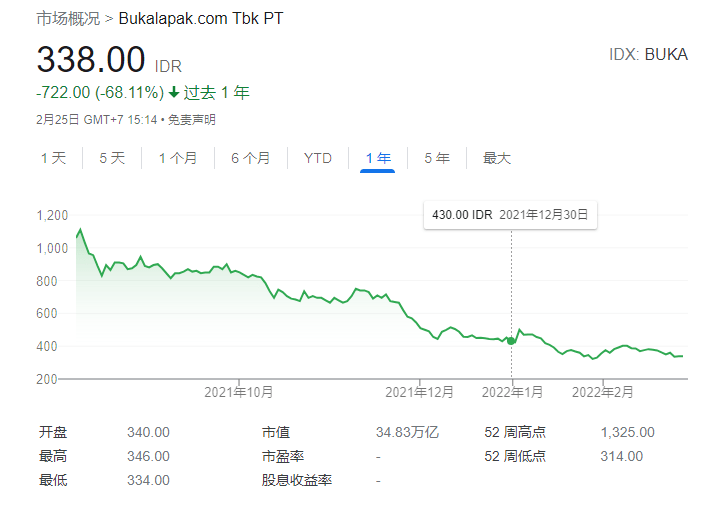Image resolution: width=720 pixels, height=506 pixels.
Task: Open the 市场概况 breadcrumb link
Action: 68,18
